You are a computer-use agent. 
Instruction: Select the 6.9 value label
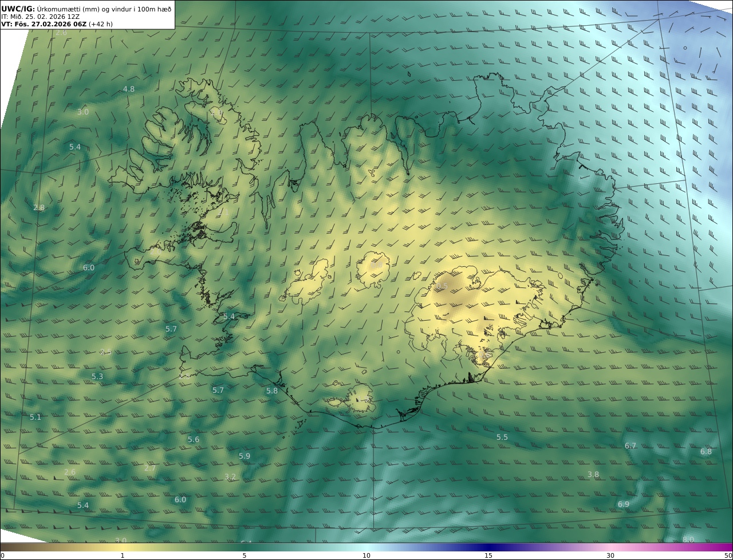click(x=624, y=504)
